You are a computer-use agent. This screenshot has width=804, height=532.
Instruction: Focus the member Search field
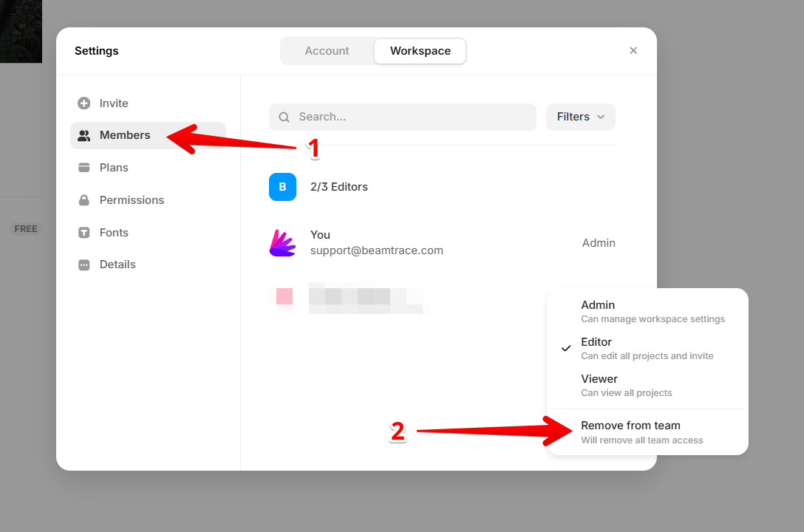(x=403, y=117)
